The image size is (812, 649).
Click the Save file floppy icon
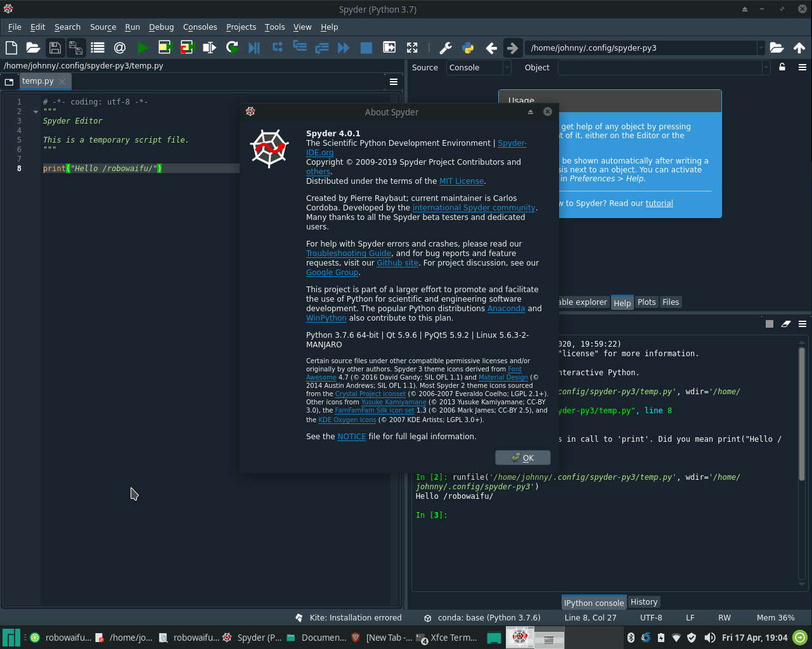(x=55, y=48)
